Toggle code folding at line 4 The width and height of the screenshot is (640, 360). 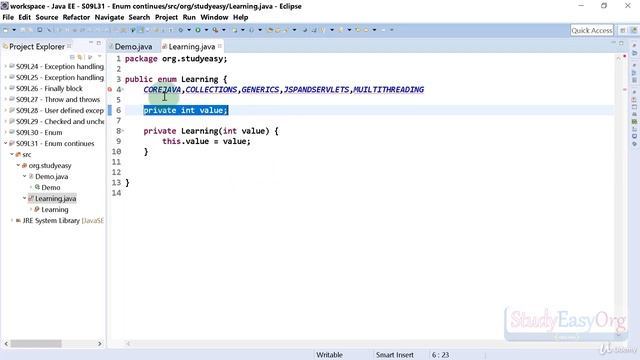(x=123, y=89)
